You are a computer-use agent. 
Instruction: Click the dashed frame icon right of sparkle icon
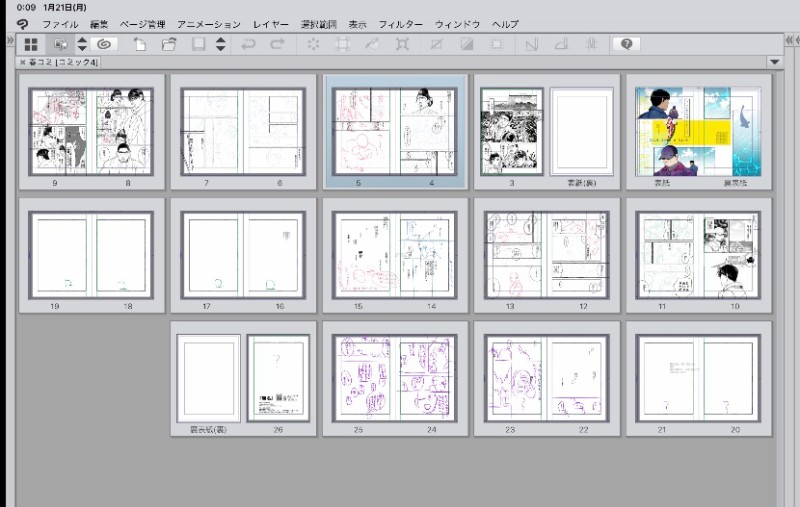342,44
